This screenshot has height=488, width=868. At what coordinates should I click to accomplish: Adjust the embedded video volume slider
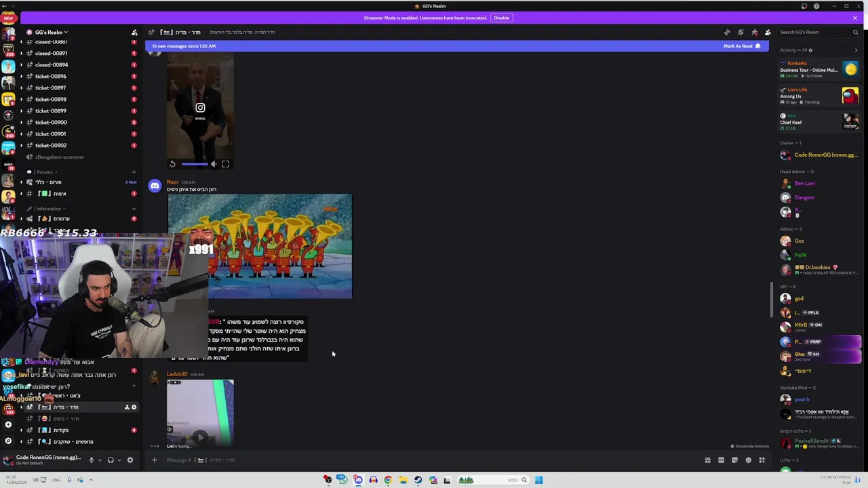[195, 164]
